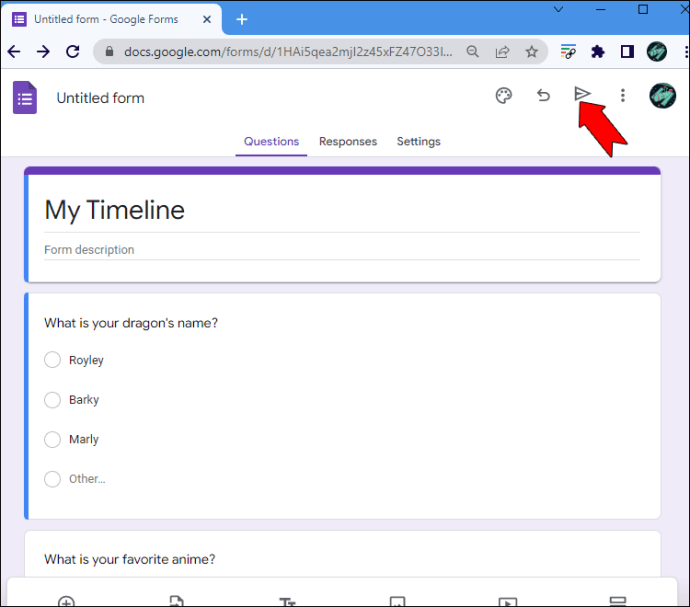The image size is (690, 607).
Task: Select the Marly radio option
Action: (x=52, y=439)
